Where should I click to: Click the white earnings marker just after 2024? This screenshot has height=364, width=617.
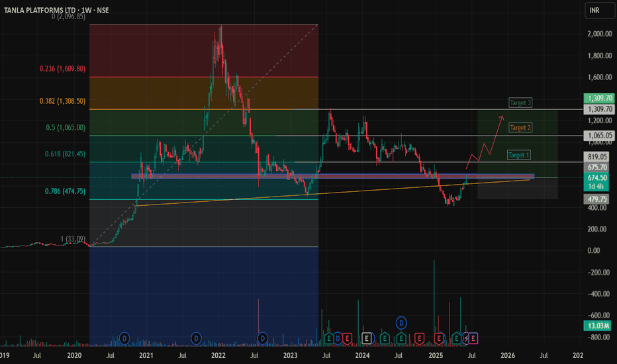(366, 338)
